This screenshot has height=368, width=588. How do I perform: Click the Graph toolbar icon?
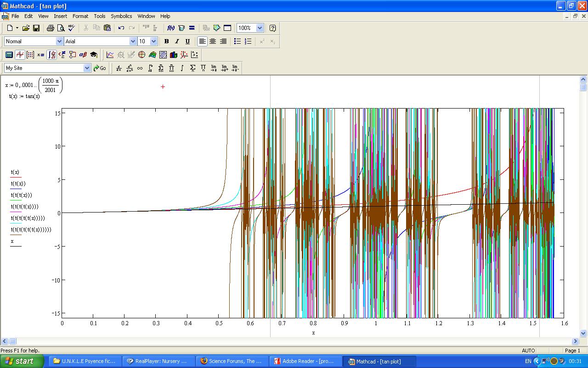point(20,55)
